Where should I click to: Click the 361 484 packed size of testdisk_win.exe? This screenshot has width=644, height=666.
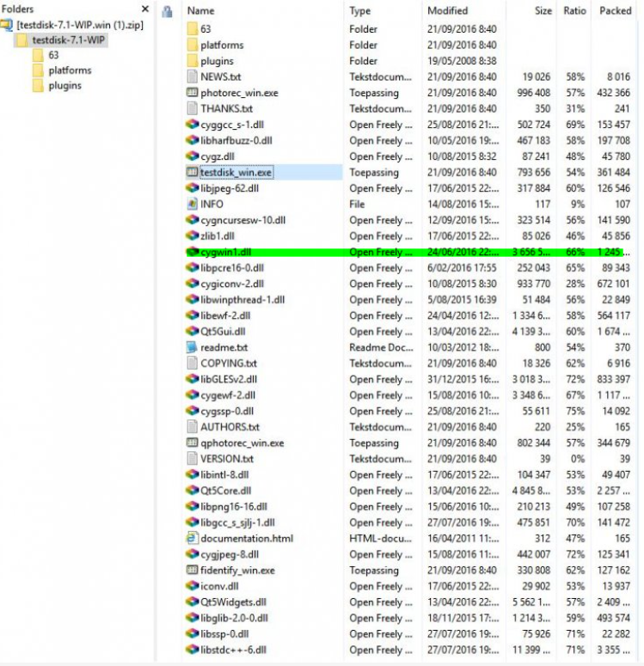(613, 173)
